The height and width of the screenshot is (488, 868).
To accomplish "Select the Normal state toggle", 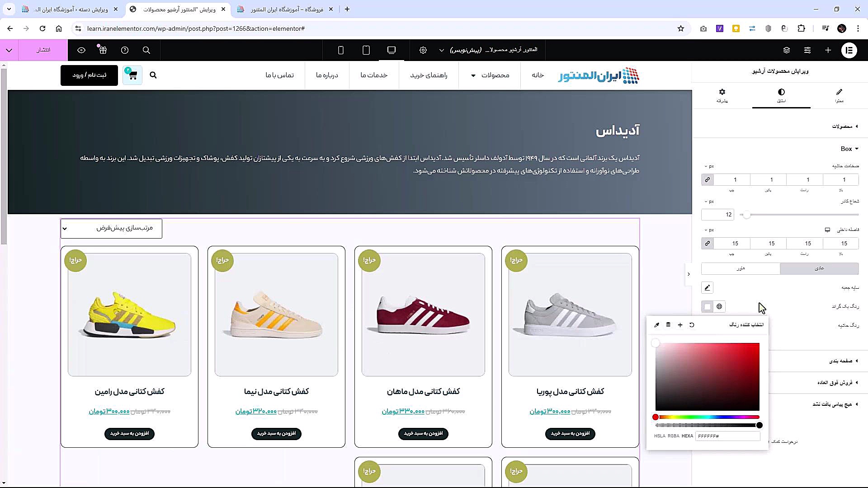I will click(x=819, y=268).
